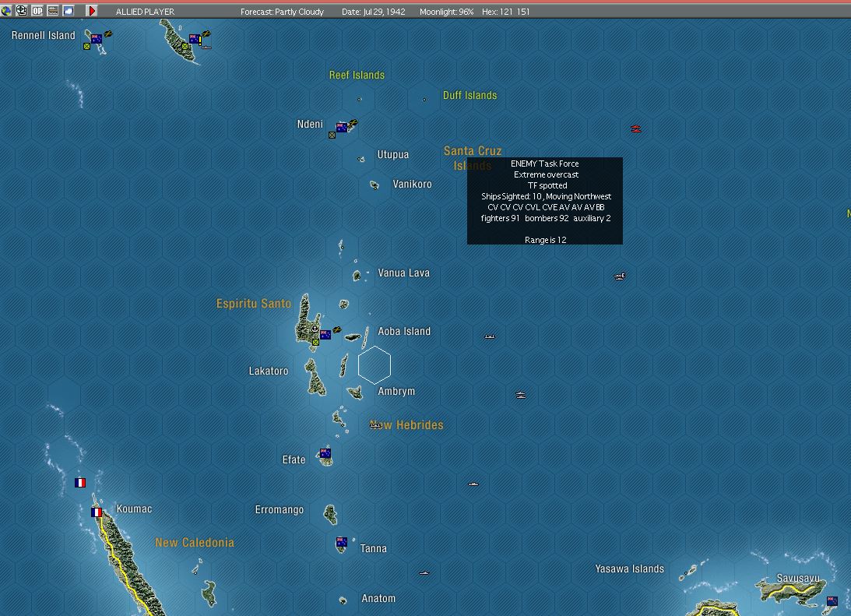Viewport: 851px width, 616px height.
Task: Click the Moonlight: 96% text
Action: click(x=447, y=12)
